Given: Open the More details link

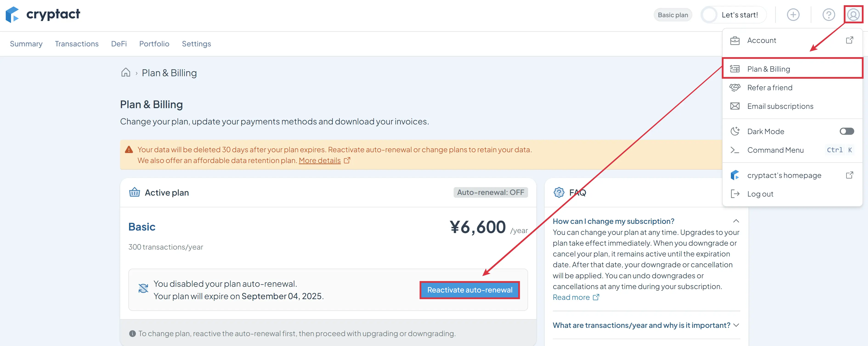Looking at the screenshot, I should tap(319, 160).
